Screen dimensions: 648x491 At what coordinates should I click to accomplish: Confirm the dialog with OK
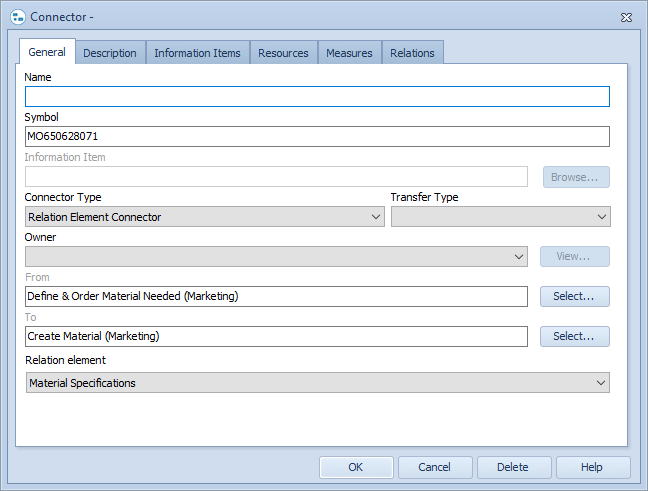coord(356,467)
